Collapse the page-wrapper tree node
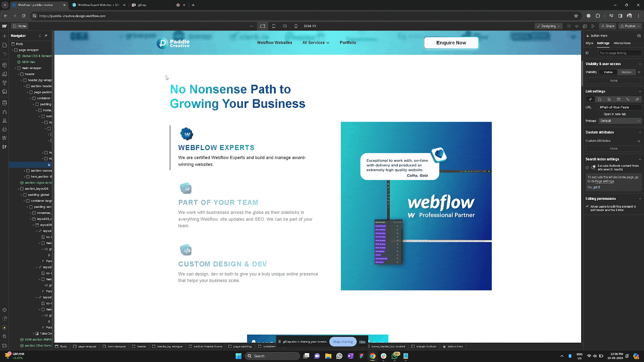Viewport: 644px width, 362px height. [x=12, y=50]
